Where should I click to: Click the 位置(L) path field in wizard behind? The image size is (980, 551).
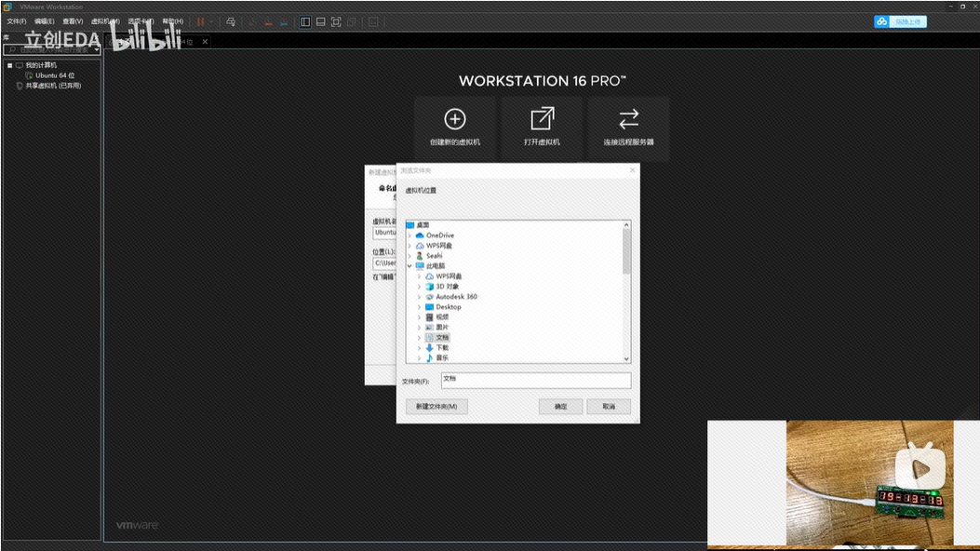[x=384, y=263]
